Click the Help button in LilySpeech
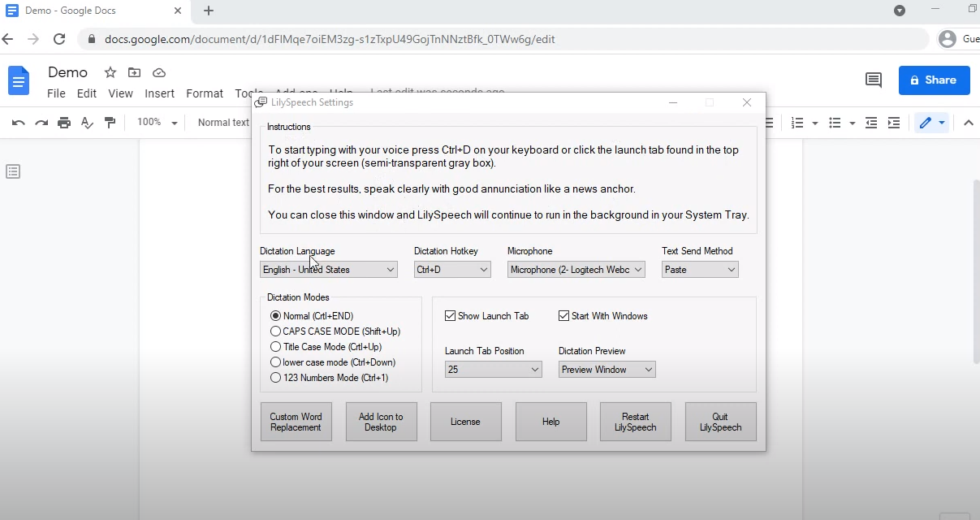The image size is (980, 520). click(551, 422)
